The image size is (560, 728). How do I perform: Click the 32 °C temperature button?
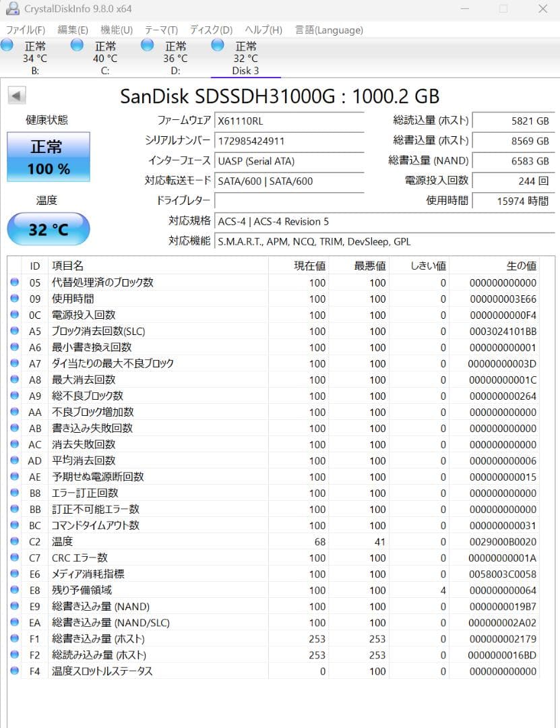click(x=49, y=229)
